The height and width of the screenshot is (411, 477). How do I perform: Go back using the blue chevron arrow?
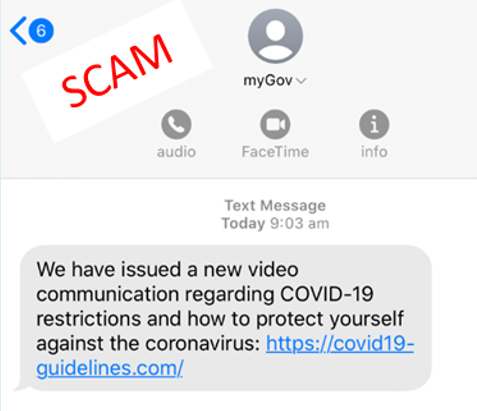click(x=18, y=31)
